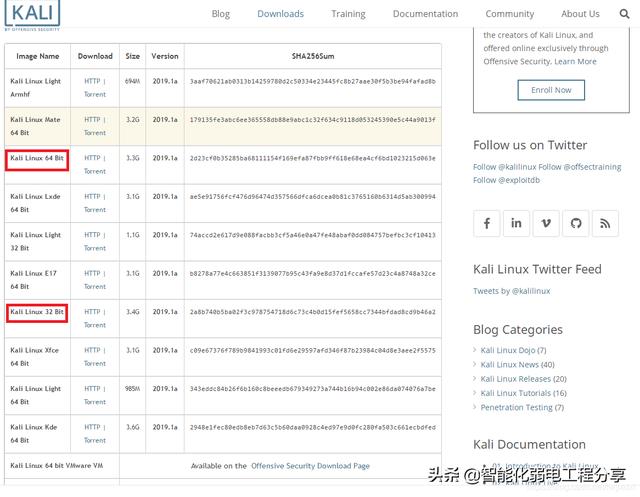This screenshot has height=497, width=640.
Task: Download Kali Linux 64 Bit via HTTP
Action: tap(92, 158)
